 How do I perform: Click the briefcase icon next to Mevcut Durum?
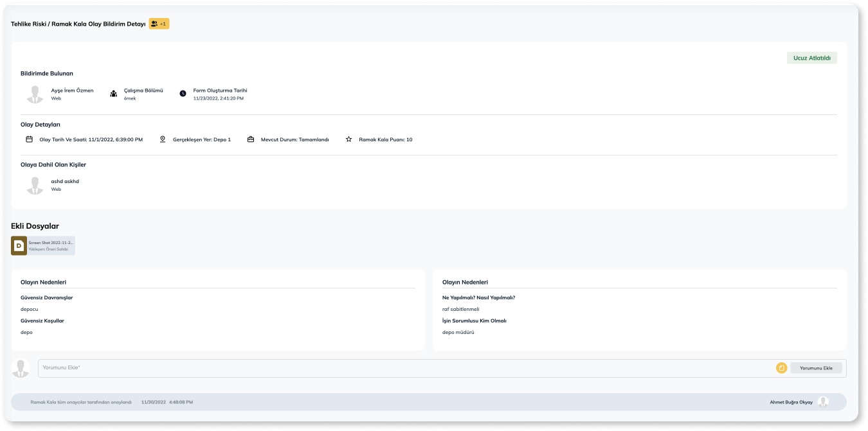click(x=251, y=139)
